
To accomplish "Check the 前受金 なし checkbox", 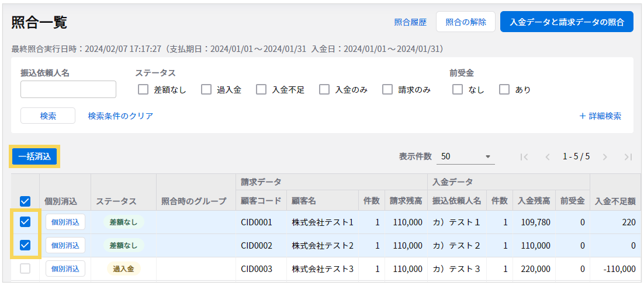I will click(x=458, y=90).
